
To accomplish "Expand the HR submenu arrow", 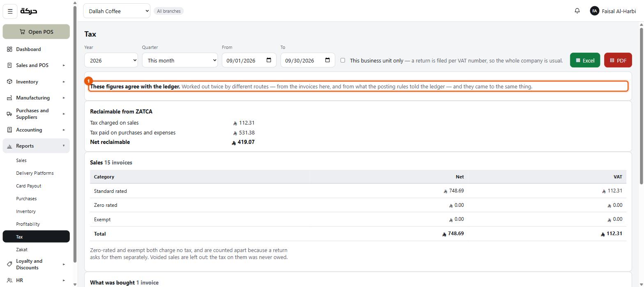I will [64, 280].
